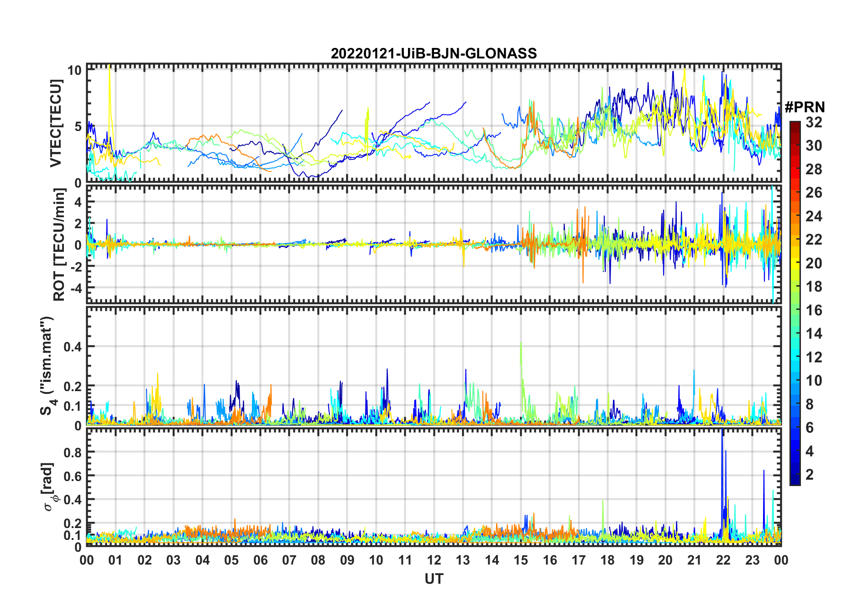Click the 23 tick label on UT axis
The image size is (868, 607).
point(753,560)
